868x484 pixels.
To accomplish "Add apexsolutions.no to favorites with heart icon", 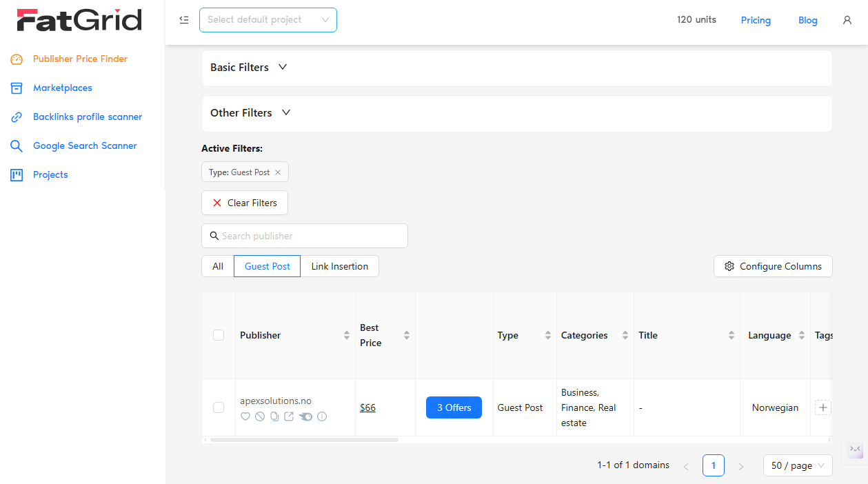I will (245, 416).
